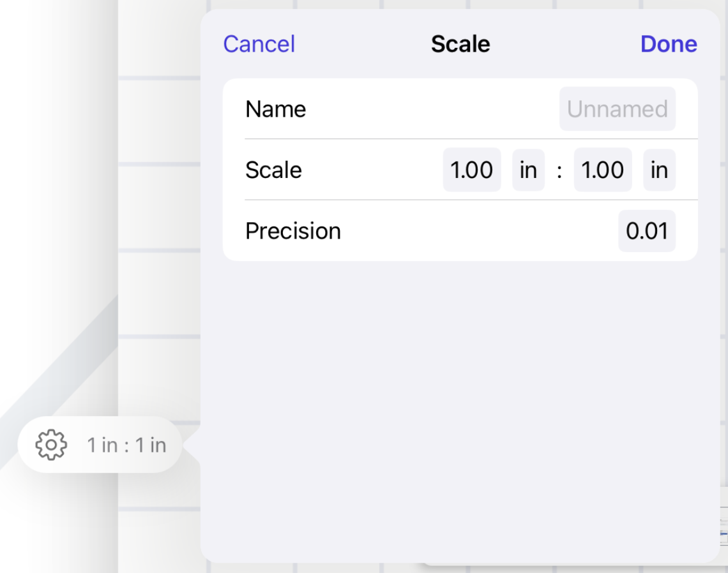This screenshot has width=728, height=573.
Task: Open the first 'in' unit dropdown
Action: (528, 170)
